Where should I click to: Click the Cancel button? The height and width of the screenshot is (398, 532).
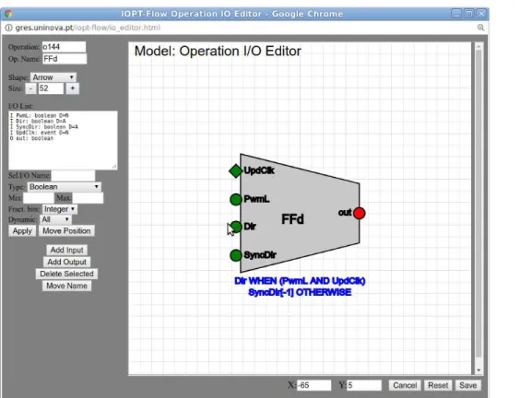pyautogui.click(x=405, y=385)
